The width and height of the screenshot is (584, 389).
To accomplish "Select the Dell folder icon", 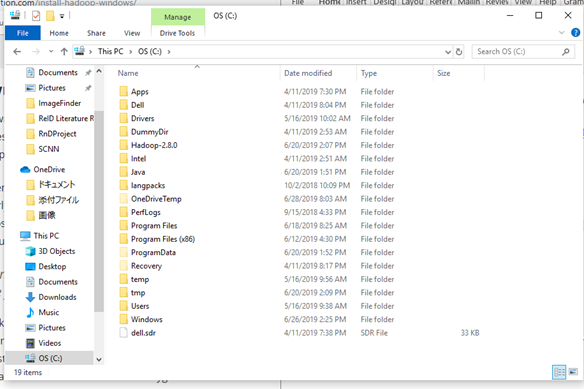I will click(x=124, y=105).
